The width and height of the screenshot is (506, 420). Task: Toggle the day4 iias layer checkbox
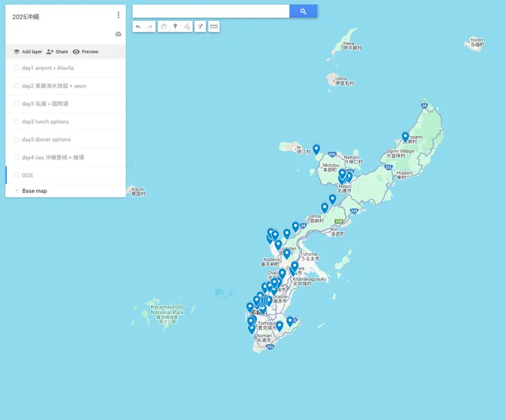tap(16, 157)
